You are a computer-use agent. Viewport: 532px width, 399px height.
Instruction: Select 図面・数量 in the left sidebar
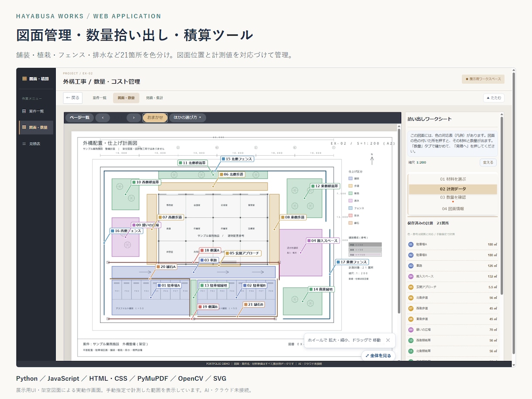[36, 127]
